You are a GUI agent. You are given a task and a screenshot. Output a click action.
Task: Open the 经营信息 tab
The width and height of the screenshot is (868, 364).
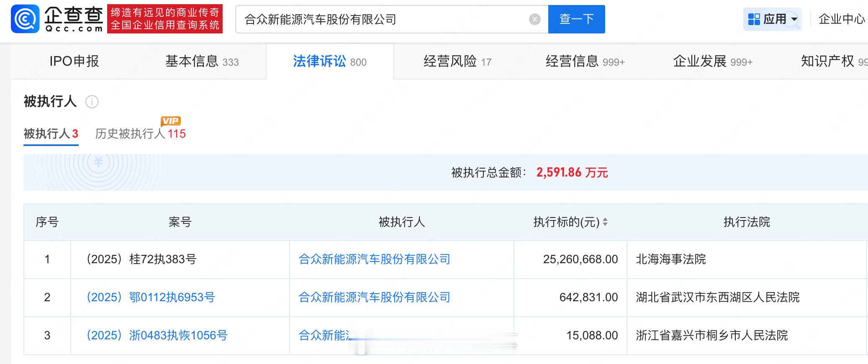(x=585, y=62)
